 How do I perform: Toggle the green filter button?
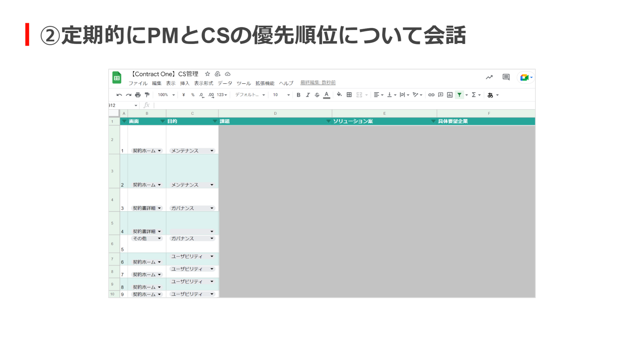click(x=459, y=95)
